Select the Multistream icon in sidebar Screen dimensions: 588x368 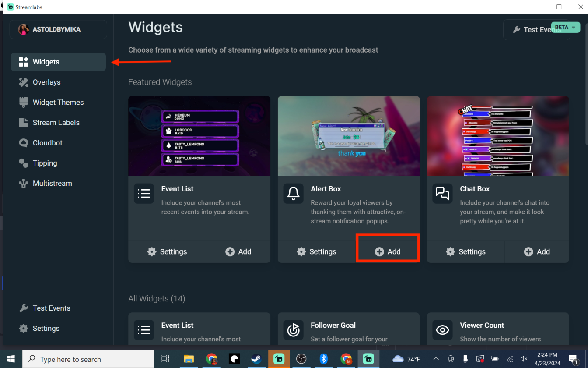click(23, 183)
